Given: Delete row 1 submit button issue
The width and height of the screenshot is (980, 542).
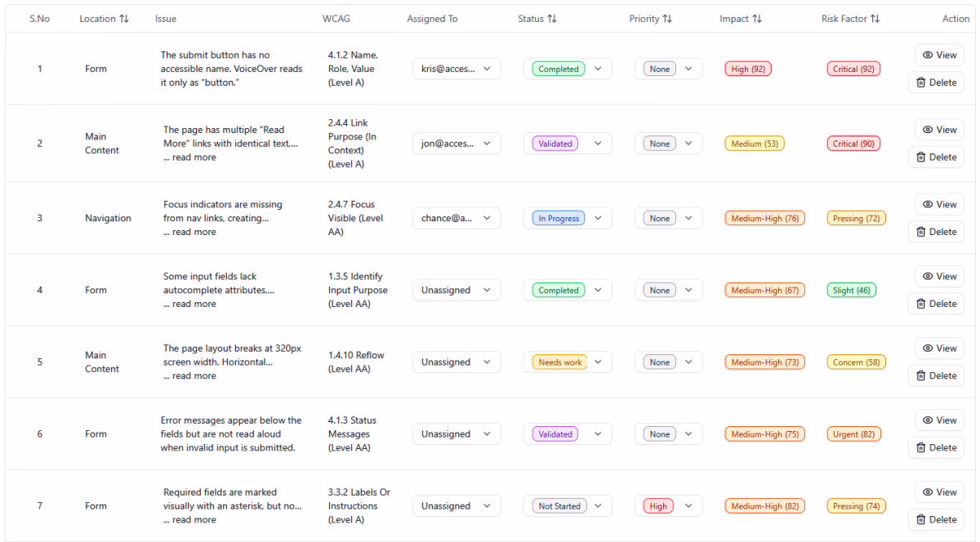Looking at the screenshot, I should (x=936, y=82).
